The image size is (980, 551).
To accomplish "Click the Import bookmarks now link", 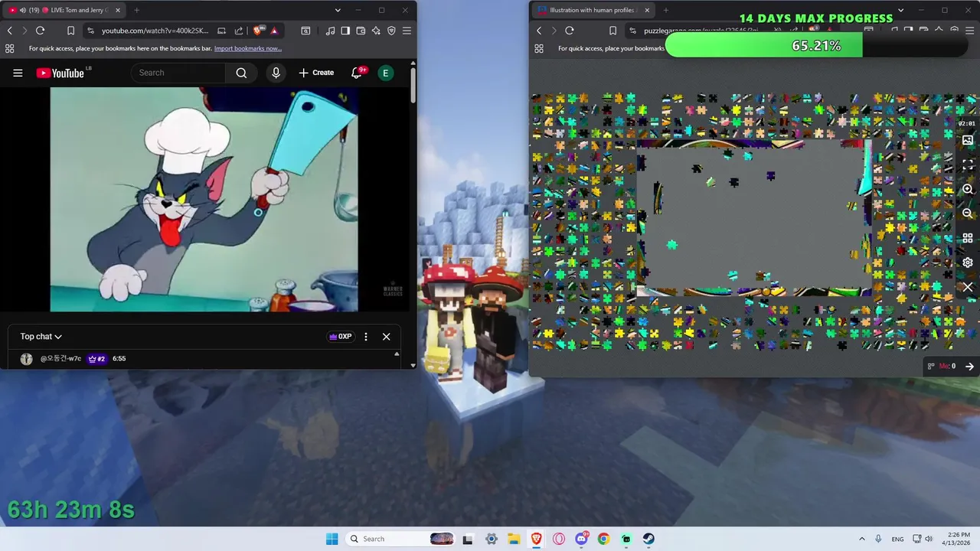I will pyautogui.click(x=248, y=48).
